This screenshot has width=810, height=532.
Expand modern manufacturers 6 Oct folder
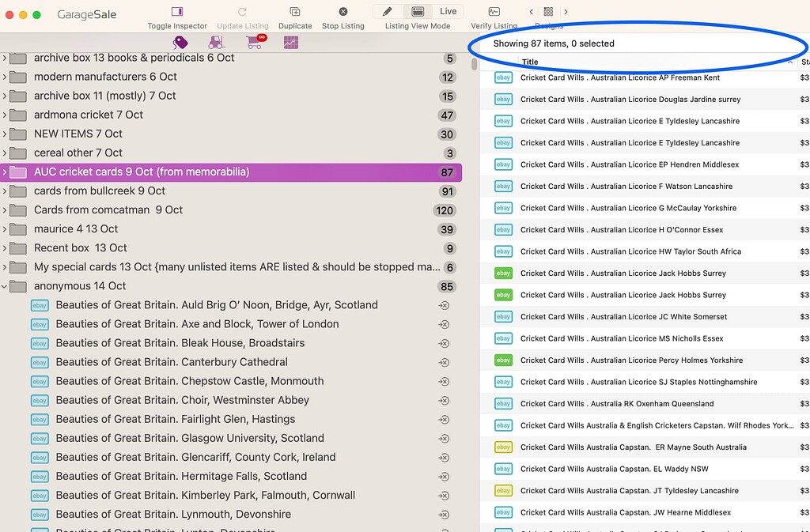(x=4, y=77)
